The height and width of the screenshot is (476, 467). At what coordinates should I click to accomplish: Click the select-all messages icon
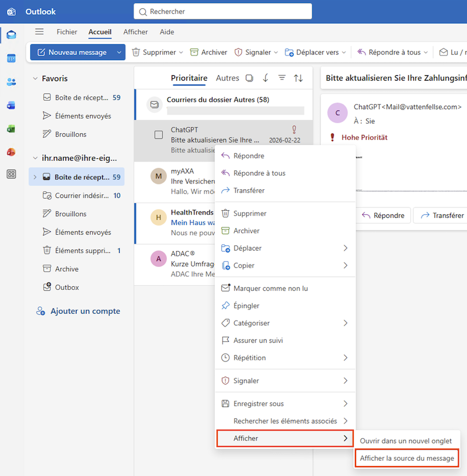pos(249,78)
